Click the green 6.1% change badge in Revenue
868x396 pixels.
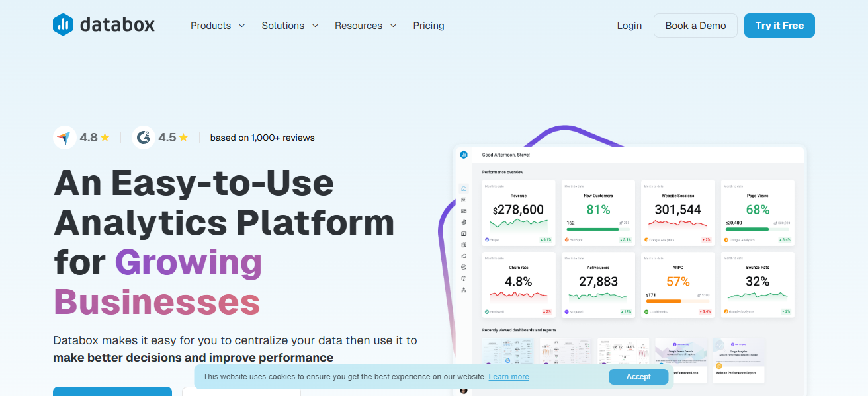coord(546,239)
